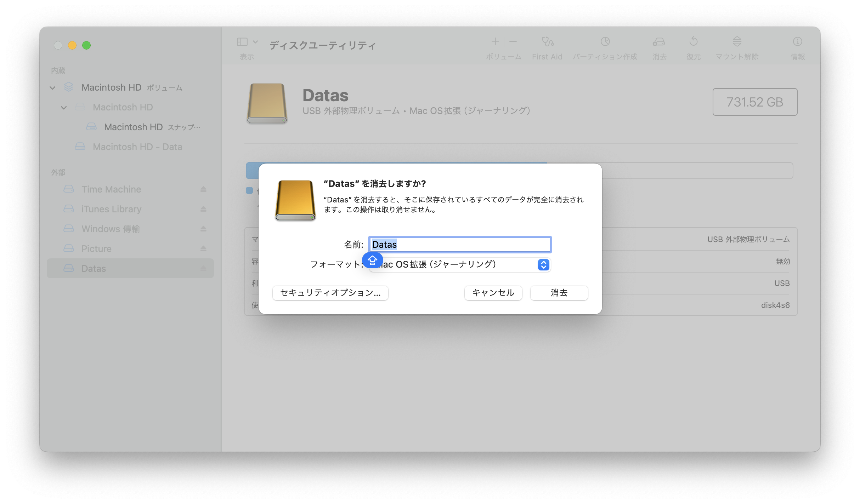Click the yellow minimize window button

[x=72, y=45]
